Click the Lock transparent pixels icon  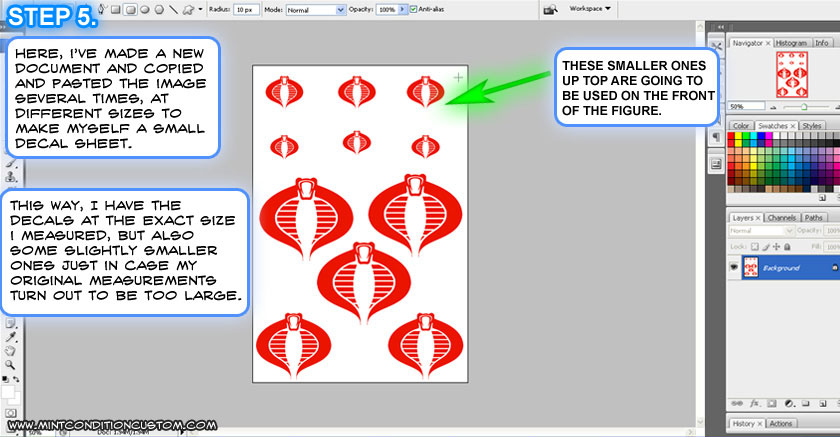[755, 247]
